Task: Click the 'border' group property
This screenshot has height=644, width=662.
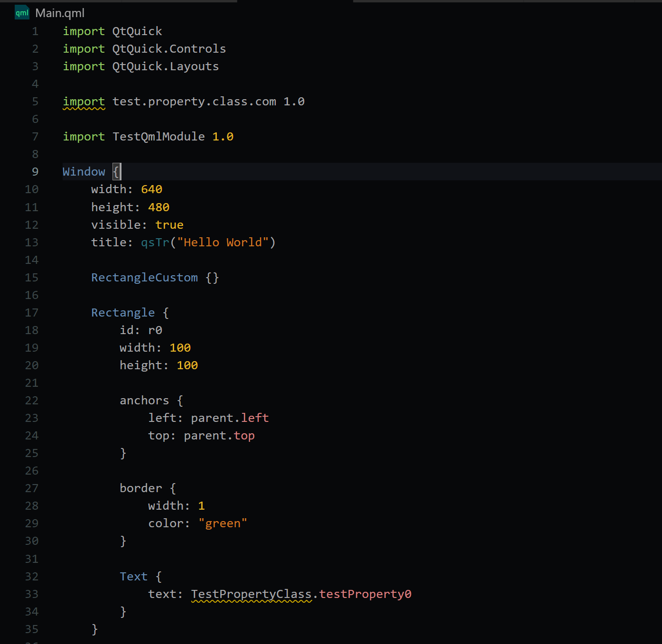Action: pyautogui.click(x=141, y=488)
